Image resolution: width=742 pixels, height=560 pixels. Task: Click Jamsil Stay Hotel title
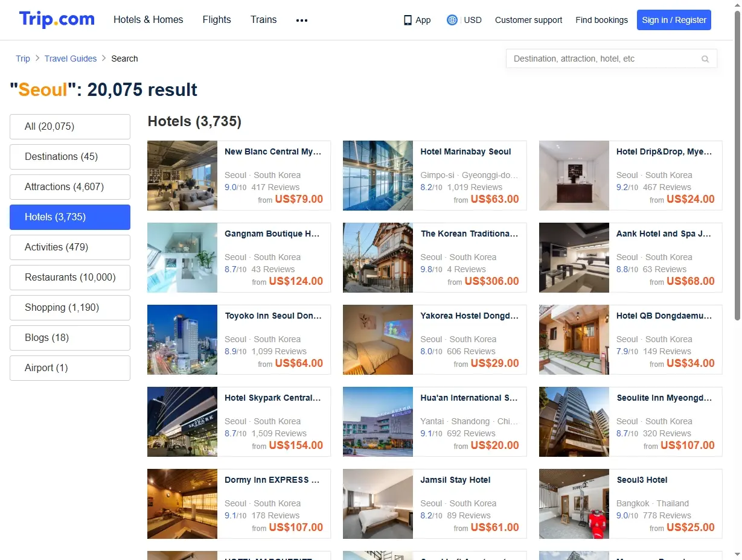(456, 480)
